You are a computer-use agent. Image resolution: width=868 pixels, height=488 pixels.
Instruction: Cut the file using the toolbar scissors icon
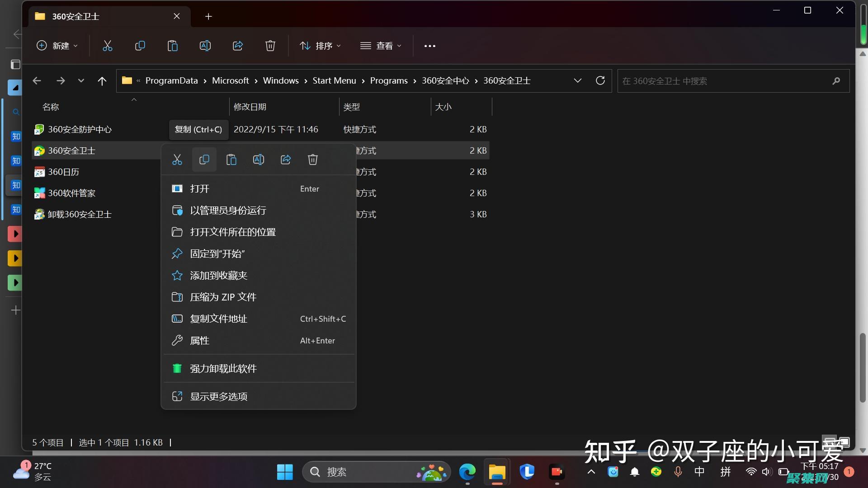pos(107,46)
